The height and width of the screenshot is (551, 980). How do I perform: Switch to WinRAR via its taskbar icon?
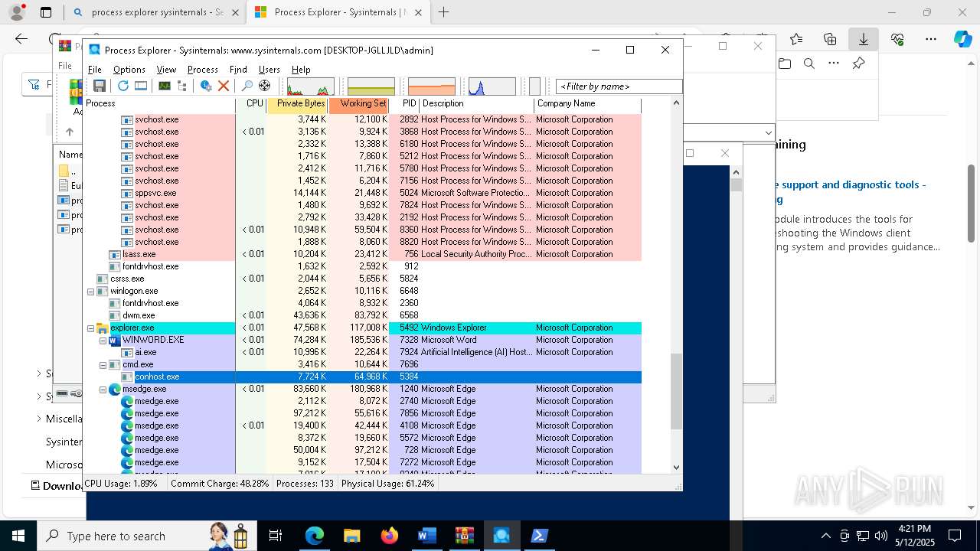(464, 536)
